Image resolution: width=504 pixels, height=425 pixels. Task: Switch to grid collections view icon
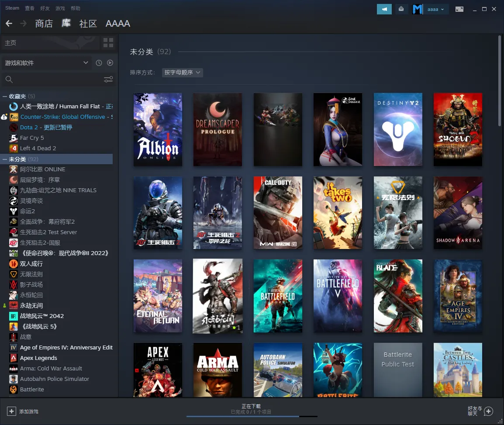108,43
